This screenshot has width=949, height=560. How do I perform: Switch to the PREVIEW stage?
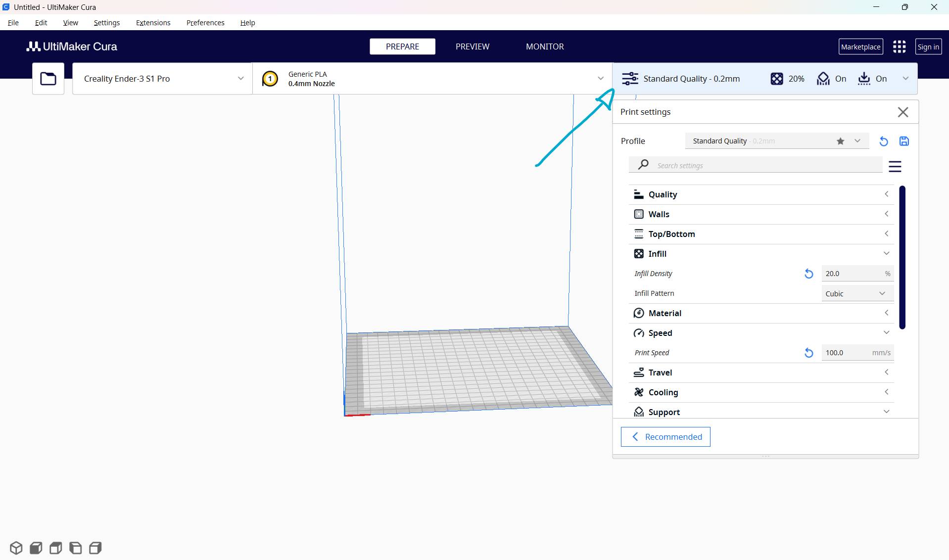tap(473, 47)
